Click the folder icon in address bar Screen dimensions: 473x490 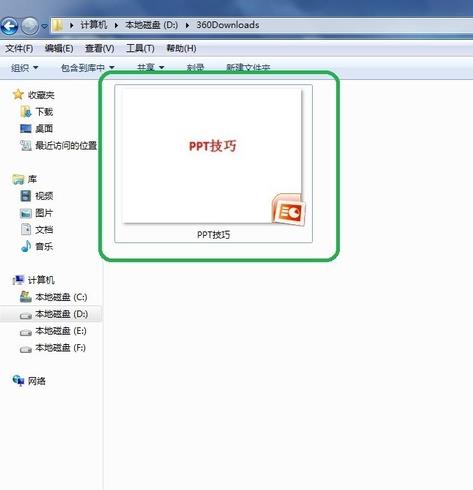58,25
